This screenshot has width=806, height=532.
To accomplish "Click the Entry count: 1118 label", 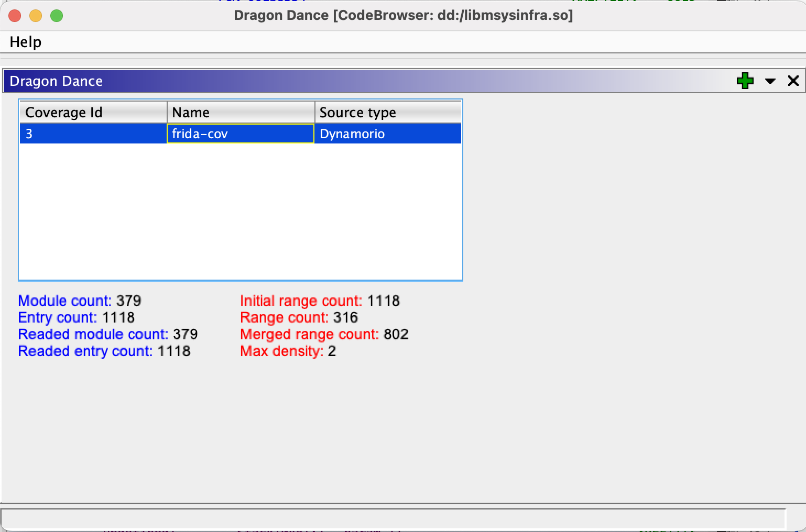I will pos(77,317).
